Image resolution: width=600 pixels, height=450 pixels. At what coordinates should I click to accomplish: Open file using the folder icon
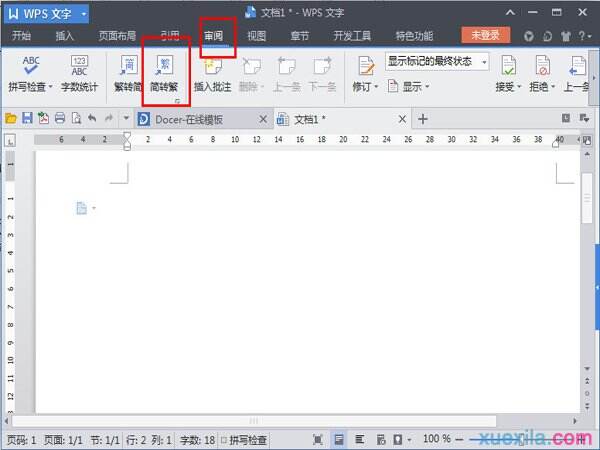coord(11,119)
